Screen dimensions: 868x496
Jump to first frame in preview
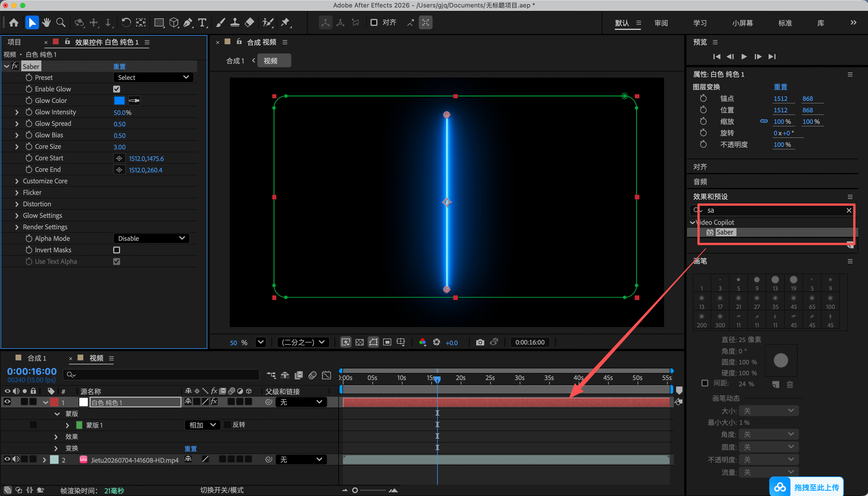717,57
